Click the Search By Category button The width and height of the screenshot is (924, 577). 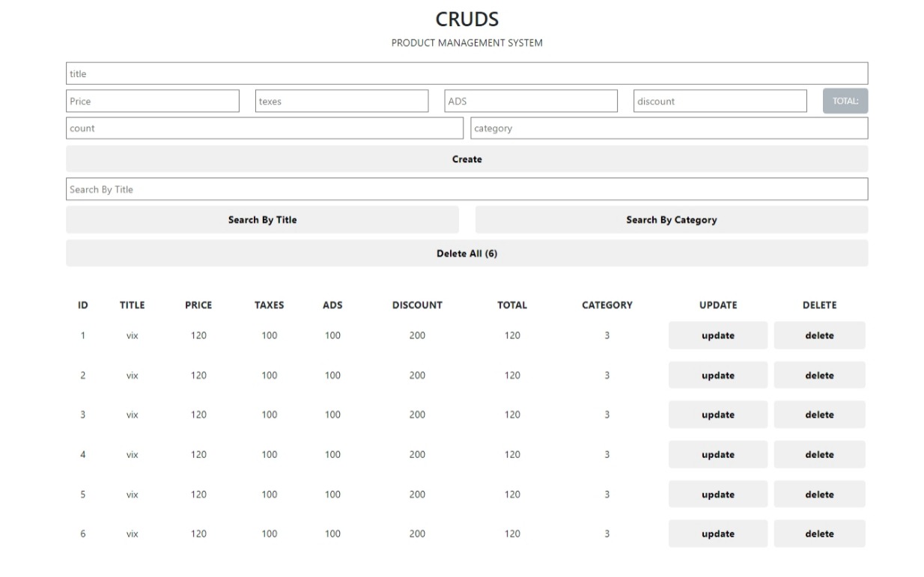(671, 219)
